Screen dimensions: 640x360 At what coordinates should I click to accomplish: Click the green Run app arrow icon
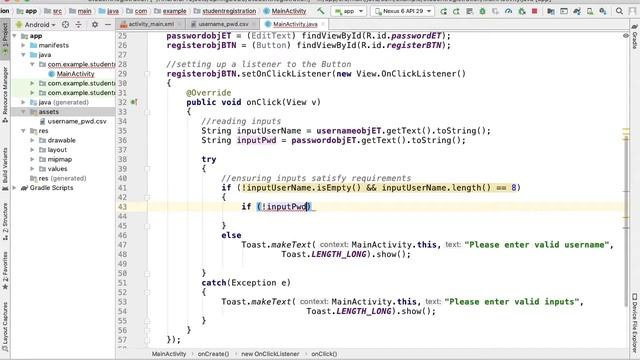443,11
